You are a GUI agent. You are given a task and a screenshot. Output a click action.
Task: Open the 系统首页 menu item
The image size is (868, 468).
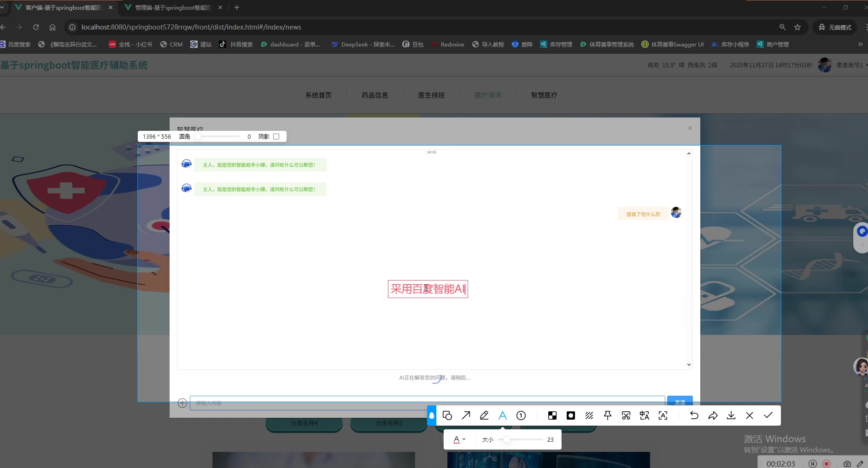pyautogui.click(x=318, y=95)
